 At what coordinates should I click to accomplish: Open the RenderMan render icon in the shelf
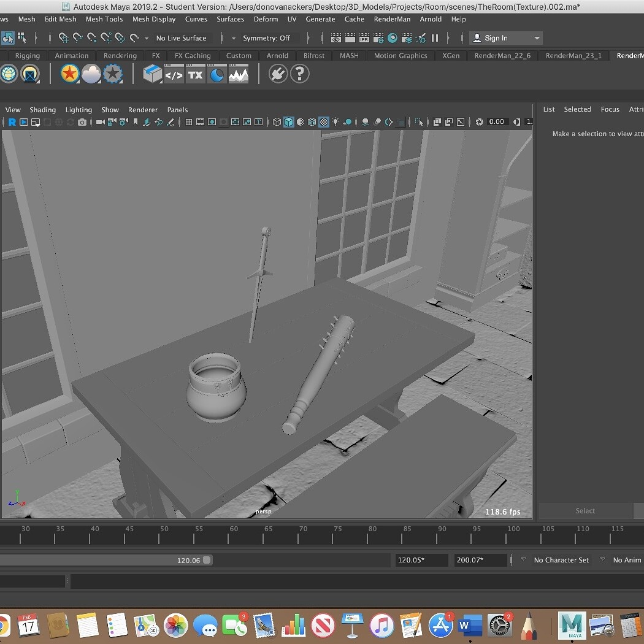[9, 74]
